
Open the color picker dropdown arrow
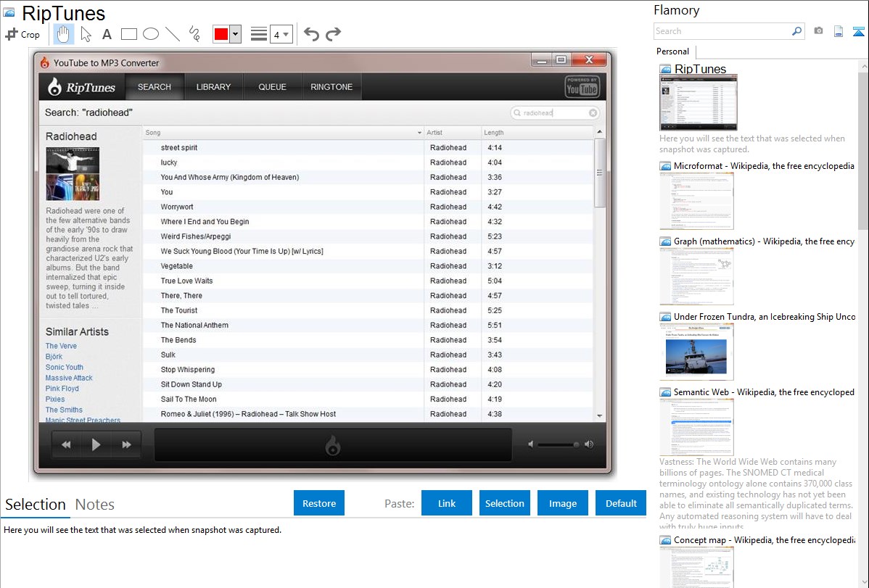coord(235,34)
